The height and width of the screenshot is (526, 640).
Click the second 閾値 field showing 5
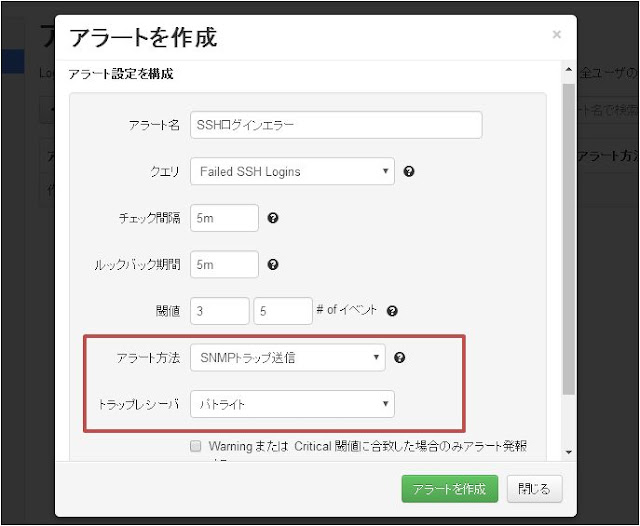[283, 311]
